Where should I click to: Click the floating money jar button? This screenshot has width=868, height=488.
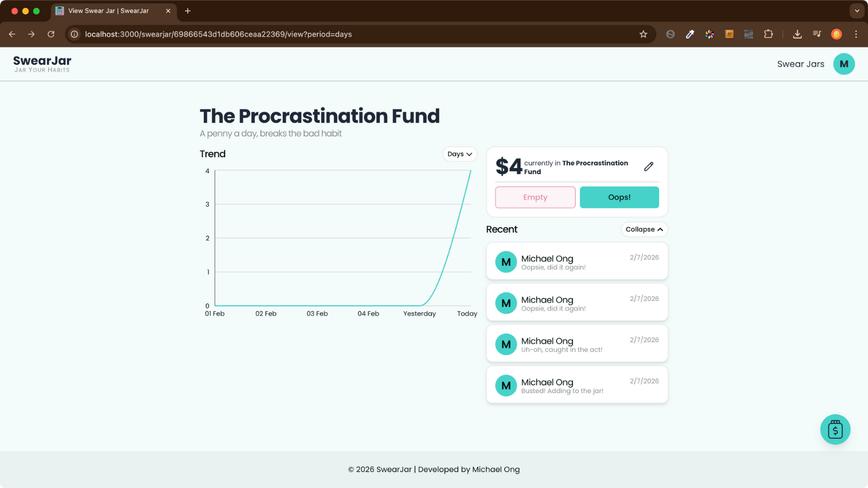pos(835,429)
